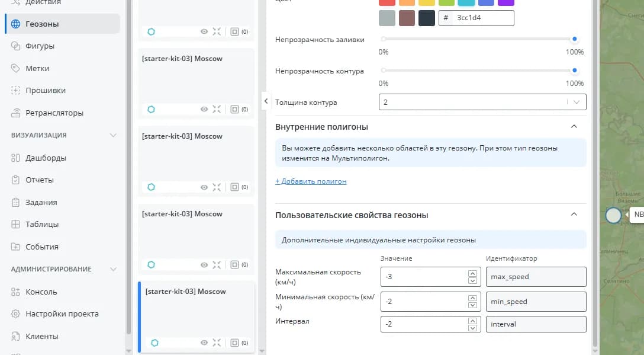Toggle eye icon on topmost geozone card

tap(204, 31)
